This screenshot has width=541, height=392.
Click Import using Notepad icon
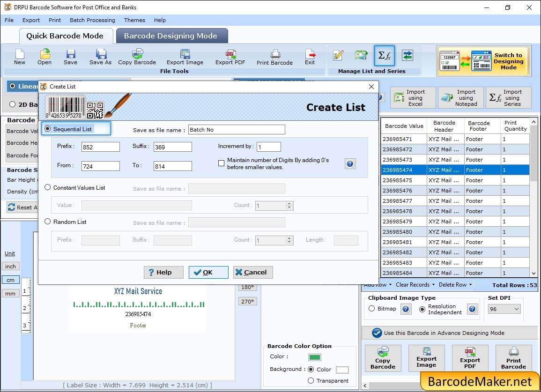(x=461, y=98)
